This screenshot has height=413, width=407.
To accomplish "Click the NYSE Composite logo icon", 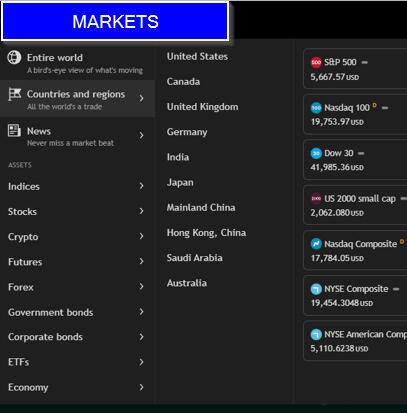I will pyautogui.click(x=316, y=289).
